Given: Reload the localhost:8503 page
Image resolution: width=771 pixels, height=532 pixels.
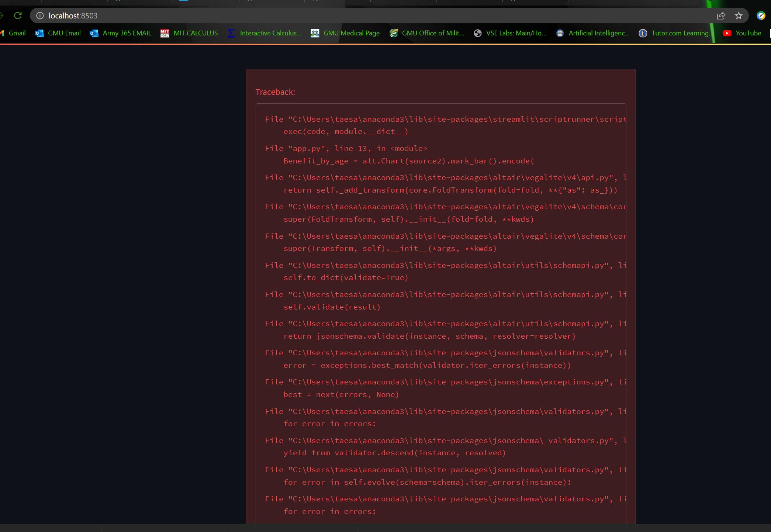Looking at the screenshot, I should 18,15.
